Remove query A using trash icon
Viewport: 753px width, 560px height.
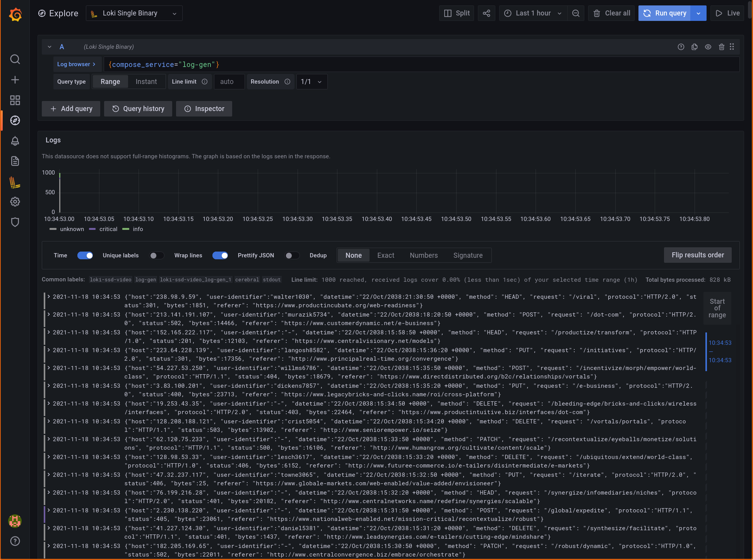[x=721, y=47]
